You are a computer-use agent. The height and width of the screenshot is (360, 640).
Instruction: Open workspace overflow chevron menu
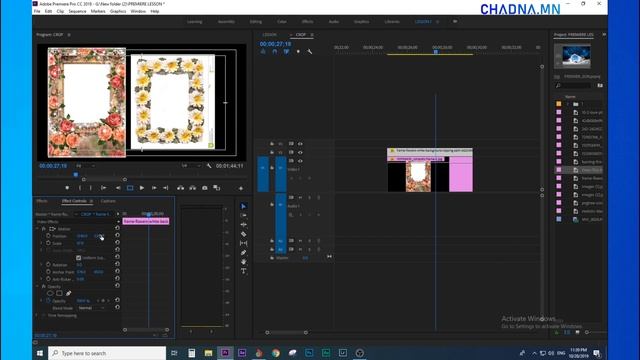point(455,21)
